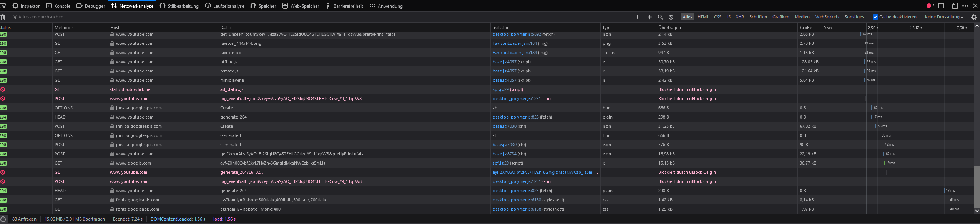Toggle responsive design mode icon
Screen dimensions: 980x224
955,6
